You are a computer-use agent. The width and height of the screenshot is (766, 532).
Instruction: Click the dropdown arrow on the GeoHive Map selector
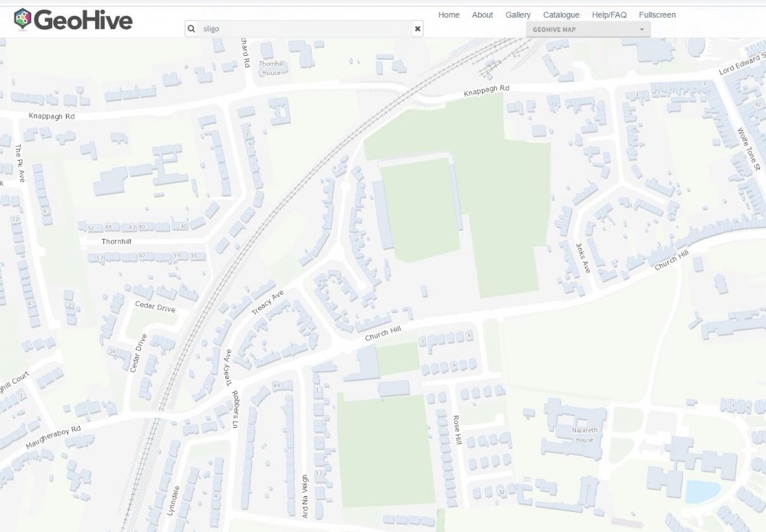coord(641,30)
